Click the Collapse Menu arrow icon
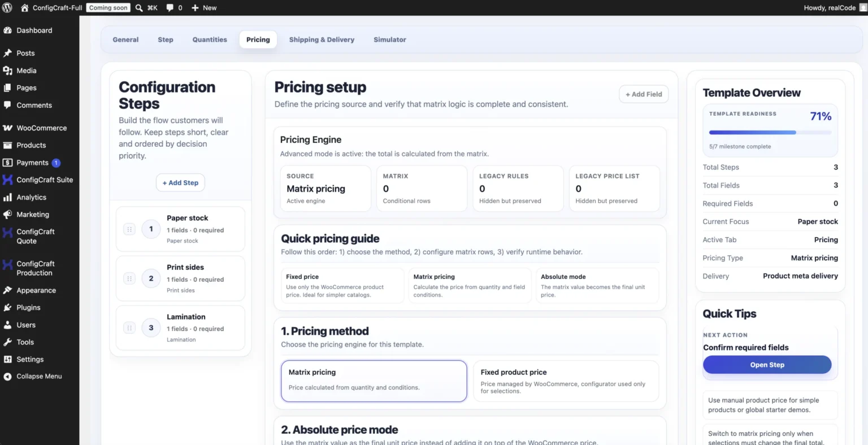This screenshot has height=445, width=868. pos(7,377)
